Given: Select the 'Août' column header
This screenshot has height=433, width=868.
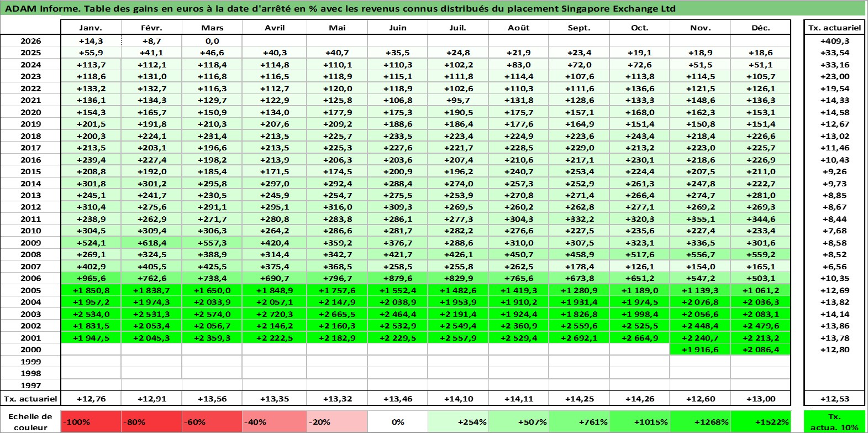Looking at the screenshot, I should click(519, 28).
